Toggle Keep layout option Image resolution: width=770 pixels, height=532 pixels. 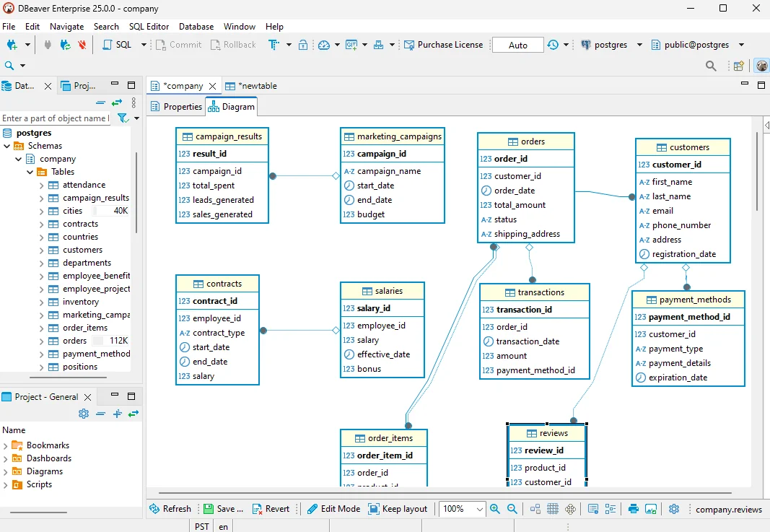pyautogui.click(x=398, y=509)
